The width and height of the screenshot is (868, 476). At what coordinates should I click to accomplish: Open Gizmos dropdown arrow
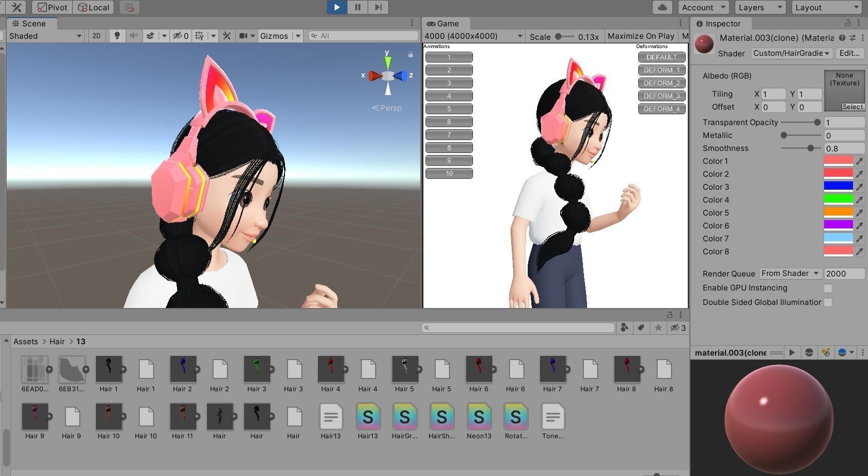[x=298, y=36]
